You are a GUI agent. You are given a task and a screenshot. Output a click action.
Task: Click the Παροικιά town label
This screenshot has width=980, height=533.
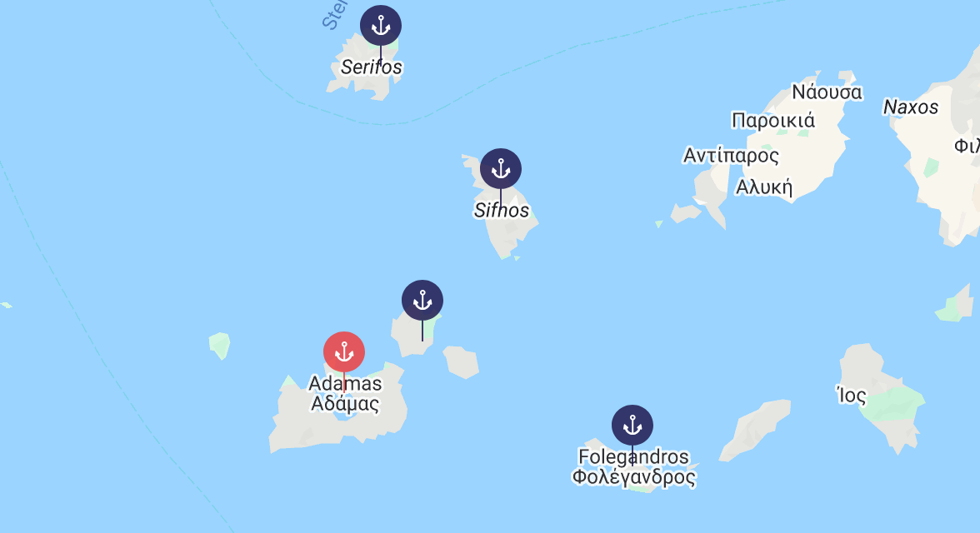point(773,121)
